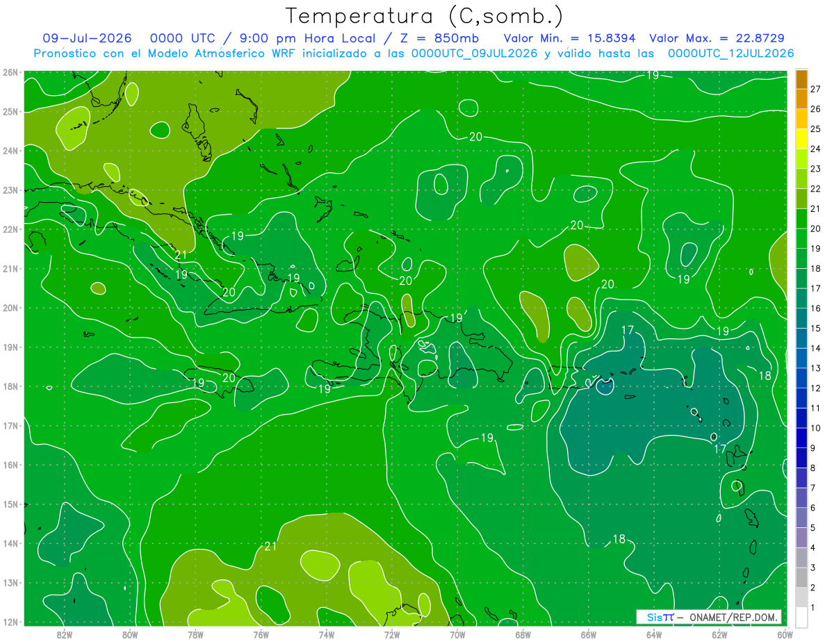Image resolution: width=834 pixels, height=644 pixels.
Task: Click the "Valor Min. = 15.8394" readout
Action: coord(570,38)
